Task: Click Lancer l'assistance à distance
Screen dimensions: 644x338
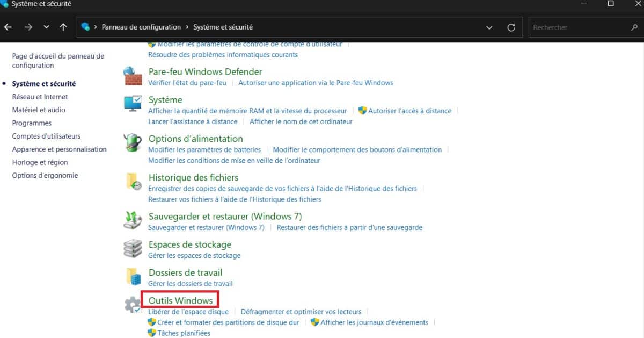Action: pyautogui.click(x=193, y=121)
